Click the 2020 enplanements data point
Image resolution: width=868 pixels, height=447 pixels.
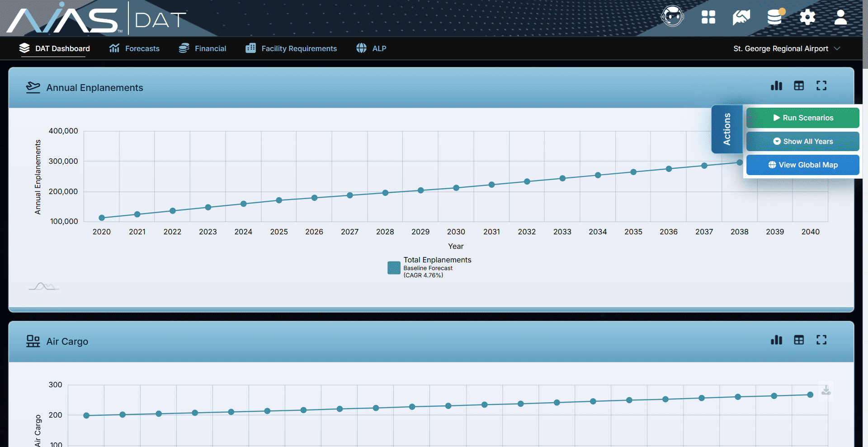point(102,218)
